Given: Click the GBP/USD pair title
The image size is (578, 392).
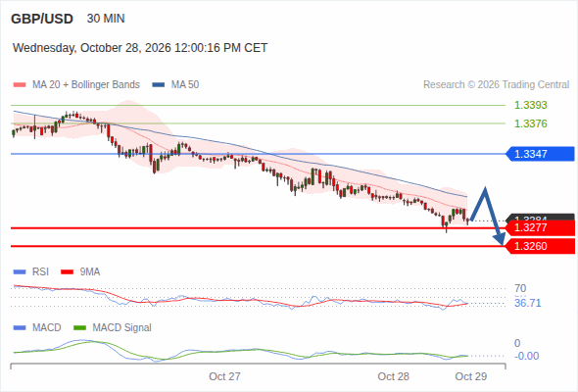Looking at the screenshot, I should click(42, 19).
